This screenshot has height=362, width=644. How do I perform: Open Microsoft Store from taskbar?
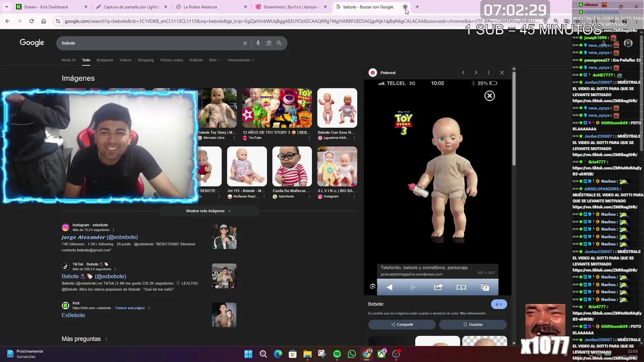point(292,354)
